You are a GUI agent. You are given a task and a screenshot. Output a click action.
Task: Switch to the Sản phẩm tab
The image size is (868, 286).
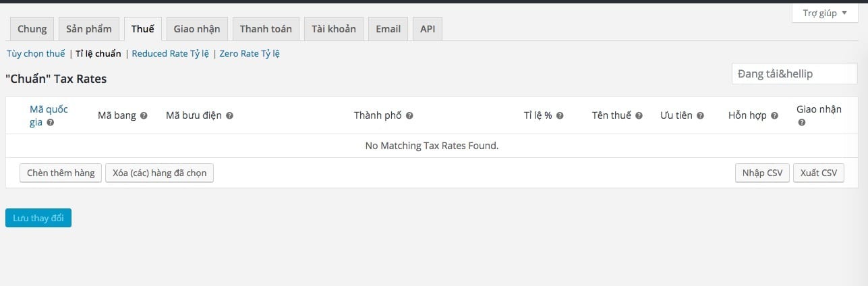click(x=89, y=29)
